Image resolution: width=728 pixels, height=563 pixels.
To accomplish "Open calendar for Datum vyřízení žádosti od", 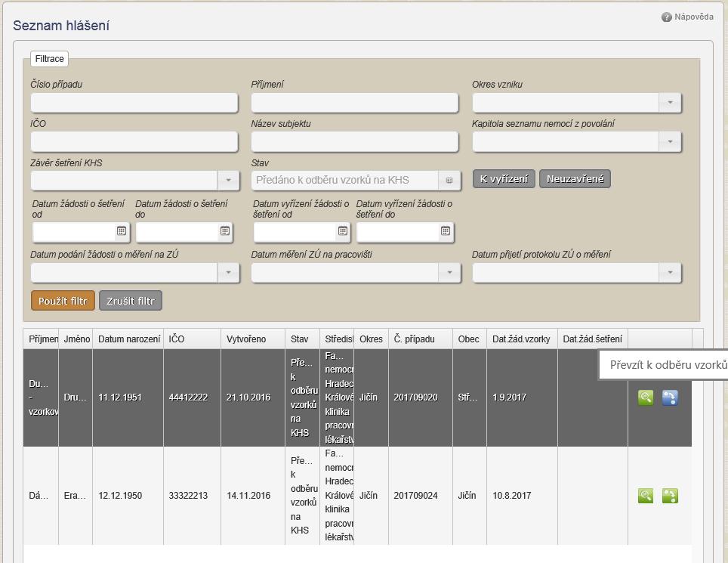I will tap(343, 230).
